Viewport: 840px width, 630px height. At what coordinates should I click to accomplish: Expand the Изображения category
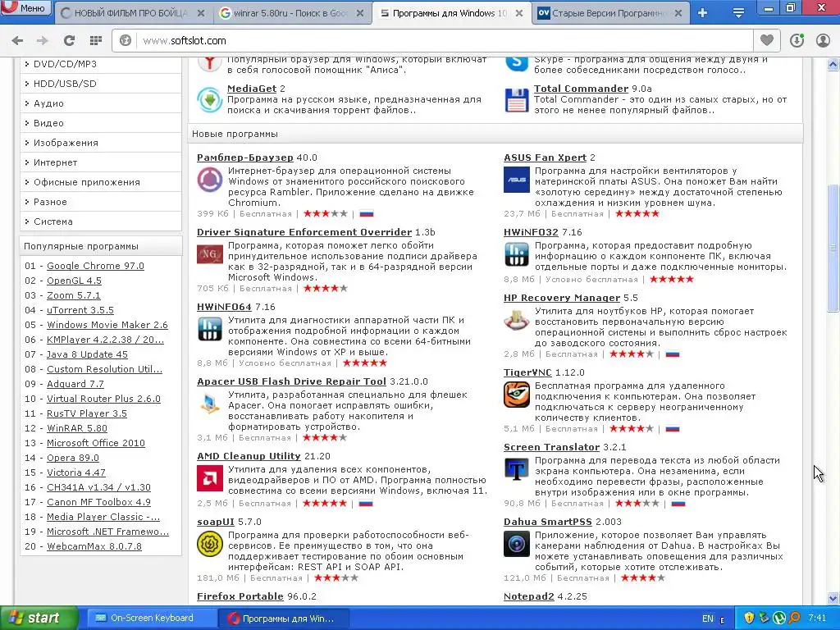[101, 143]
